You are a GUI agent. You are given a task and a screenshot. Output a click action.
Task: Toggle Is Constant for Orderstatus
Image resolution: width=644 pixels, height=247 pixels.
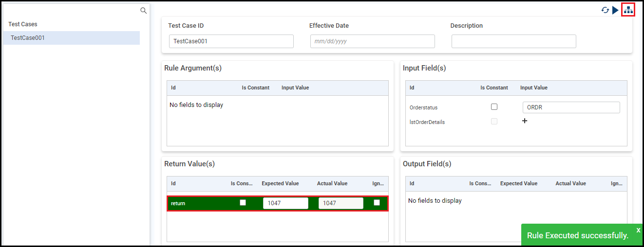click(494, 107)
